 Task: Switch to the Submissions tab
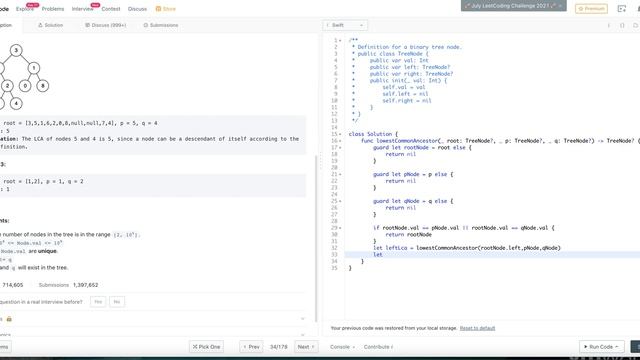point(161,25)
